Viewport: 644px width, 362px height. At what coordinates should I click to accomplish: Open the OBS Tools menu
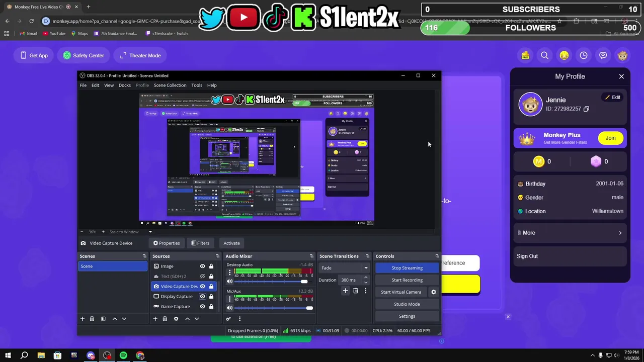click(x=197, y=85)
